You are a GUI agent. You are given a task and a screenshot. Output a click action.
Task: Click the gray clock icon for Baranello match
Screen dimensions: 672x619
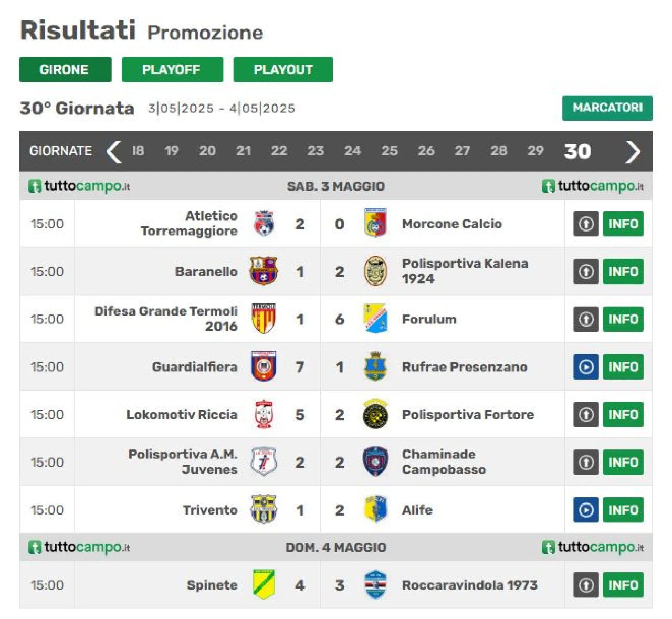(586, 271)
